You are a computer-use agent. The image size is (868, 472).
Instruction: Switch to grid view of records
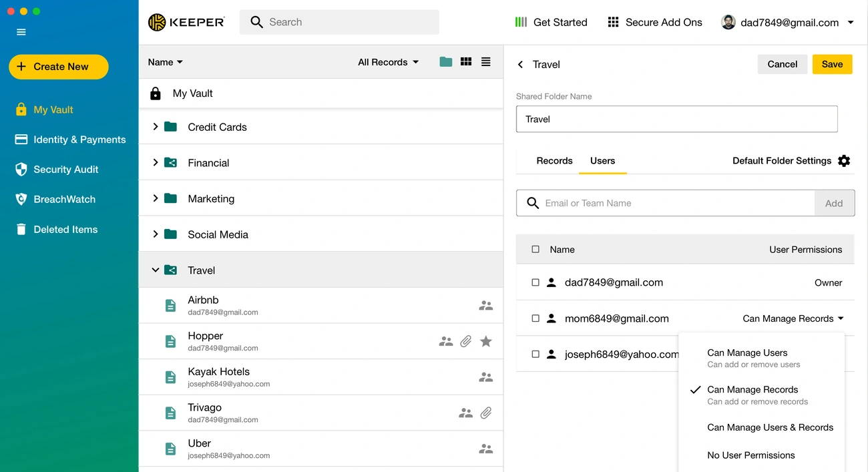[x=465, y=61]
